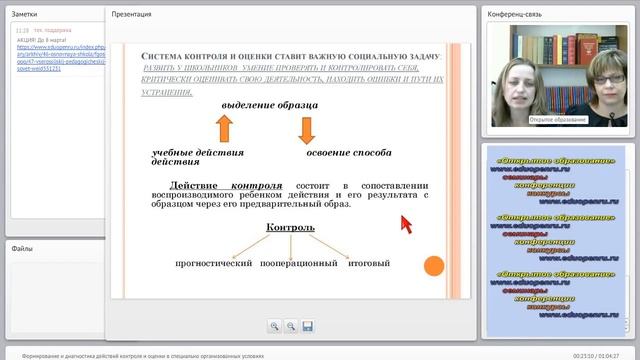
Task: Click 'Действие контроля' underlined text on slide
Action: tap(226, 185)
